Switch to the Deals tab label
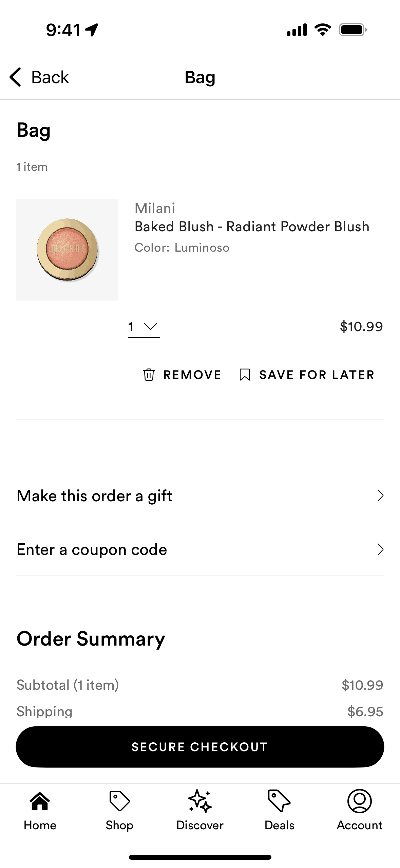The height and width of the screenshot is (868, 400). click(279, 825)
